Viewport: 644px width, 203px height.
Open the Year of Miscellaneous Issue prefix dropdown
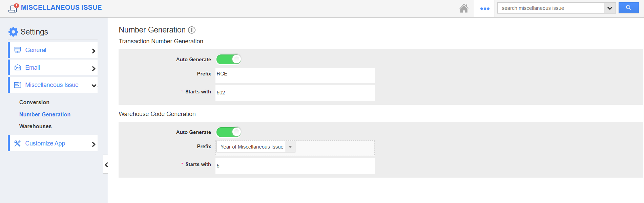pos(256,146)
